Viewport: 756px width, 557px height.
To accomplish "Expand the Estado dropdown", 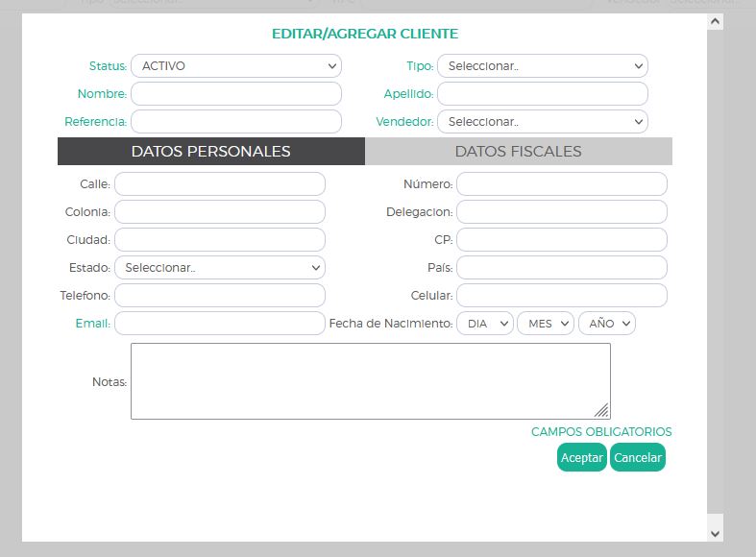I will [x=219, y=268].
